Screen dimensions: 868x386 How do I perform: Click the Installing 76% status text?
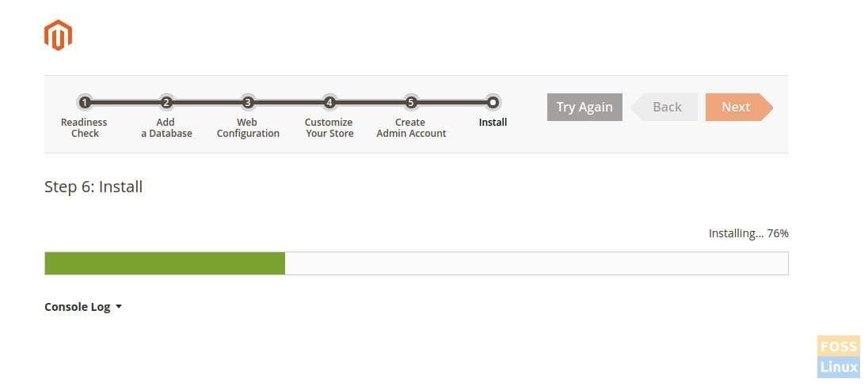point(748,233)
